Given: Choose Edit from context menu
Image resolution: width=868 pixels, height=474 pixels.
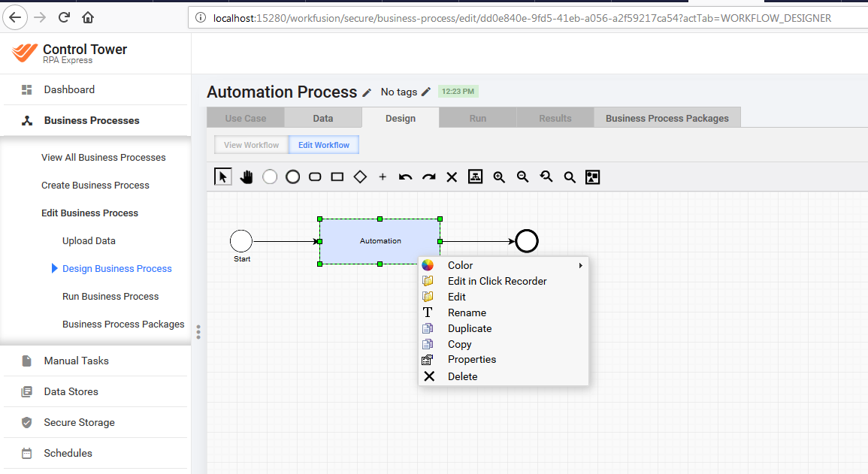Looking at the screenshot, I should click(504, 297).
